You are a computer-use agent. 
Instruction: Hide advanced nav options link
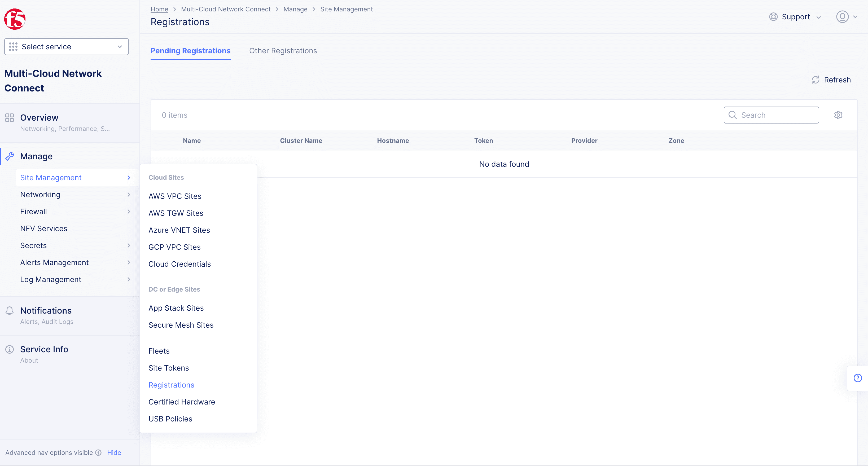tap(114, 452)
